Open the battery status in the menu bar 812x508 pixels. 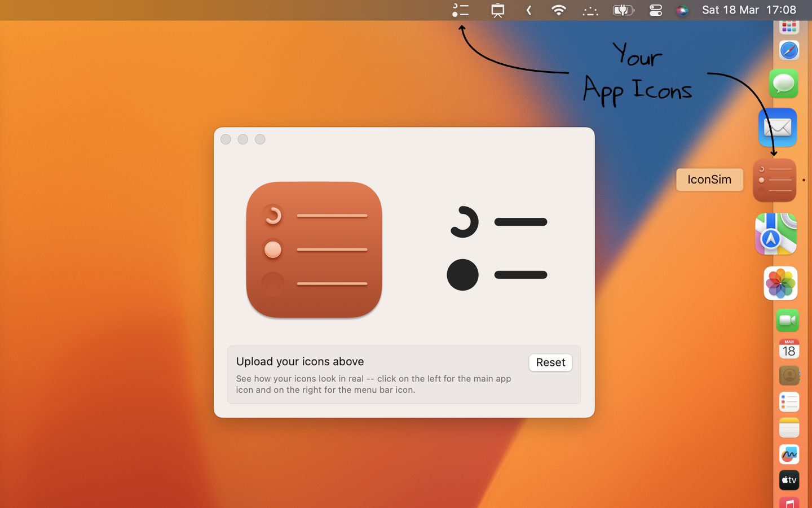623,10
